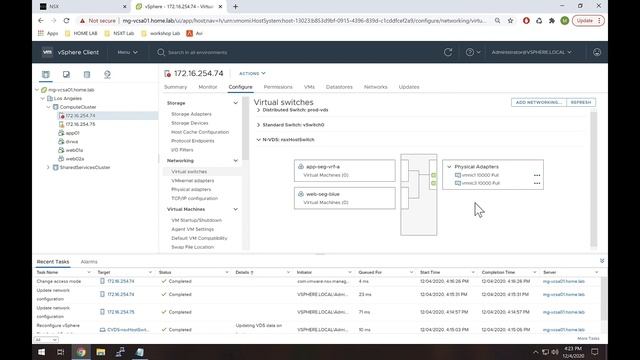Screen dimensions: 640x360
Task: Open Storage Adapters settings
Action: pyautogui.click(x=191, y=114)
